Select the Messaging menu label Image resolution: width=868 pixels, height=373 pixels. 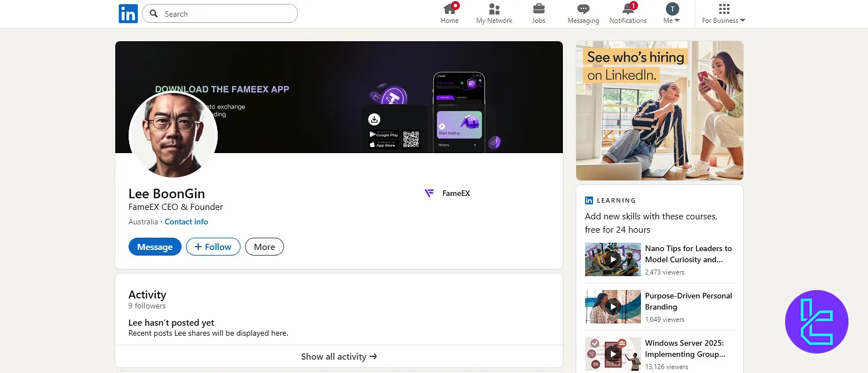[x=583, y=21]
